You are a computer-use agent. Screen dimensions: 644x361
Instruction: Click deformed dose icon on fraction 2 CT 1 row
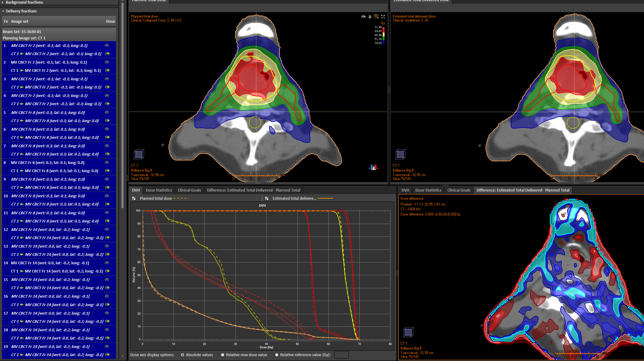tap(107, 70)
